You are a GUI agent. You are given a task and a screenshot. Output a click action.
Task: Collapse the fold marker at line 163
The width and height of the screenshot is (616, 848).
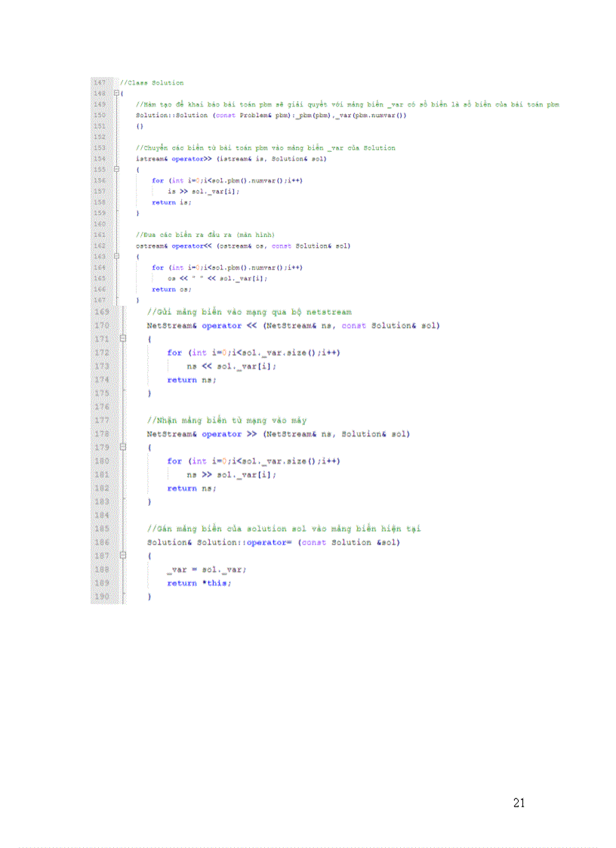coord(116,257)
